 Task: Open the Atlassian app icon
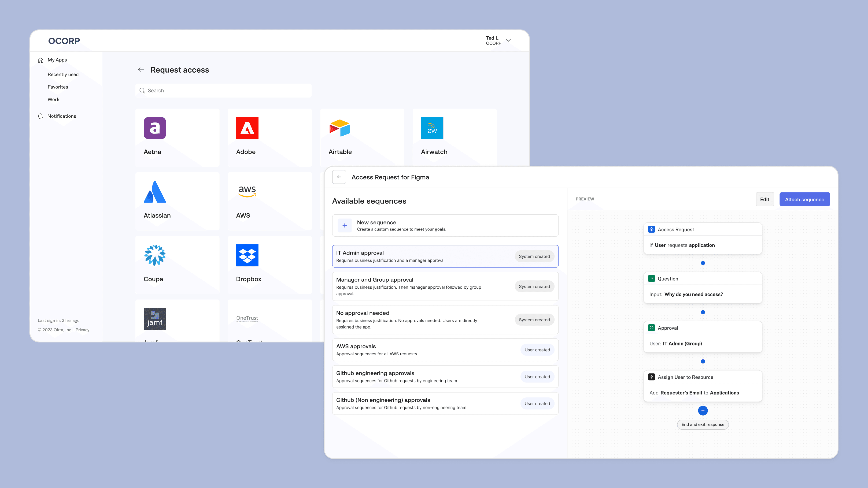pyautogui.click(x=155, y=192)
